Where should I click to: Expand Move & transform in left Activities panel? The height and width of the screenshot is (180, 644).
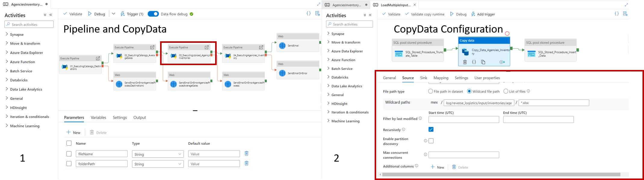point(7,43)
